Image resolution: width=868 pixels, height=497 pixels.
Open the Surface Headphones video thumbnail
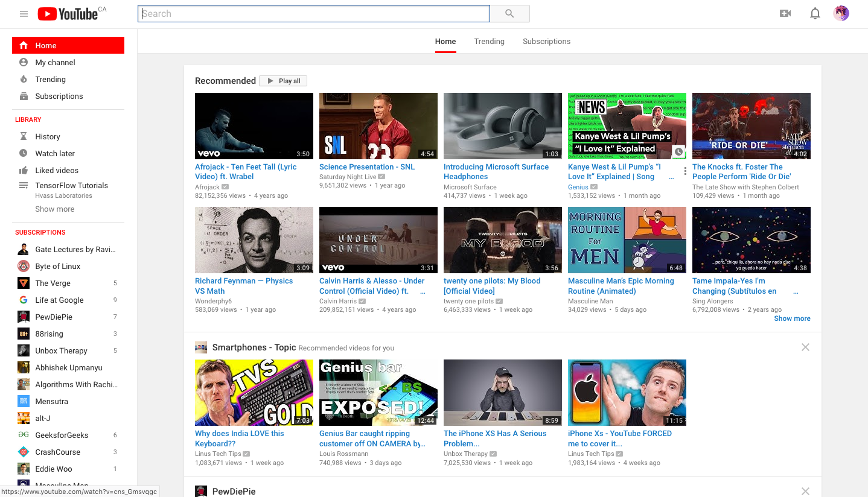(502, 126)
